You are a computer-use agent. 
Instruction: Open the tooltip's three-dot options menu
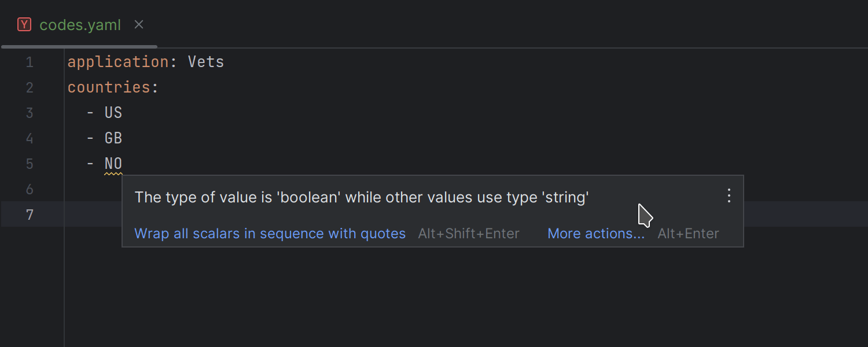[729, 196]
